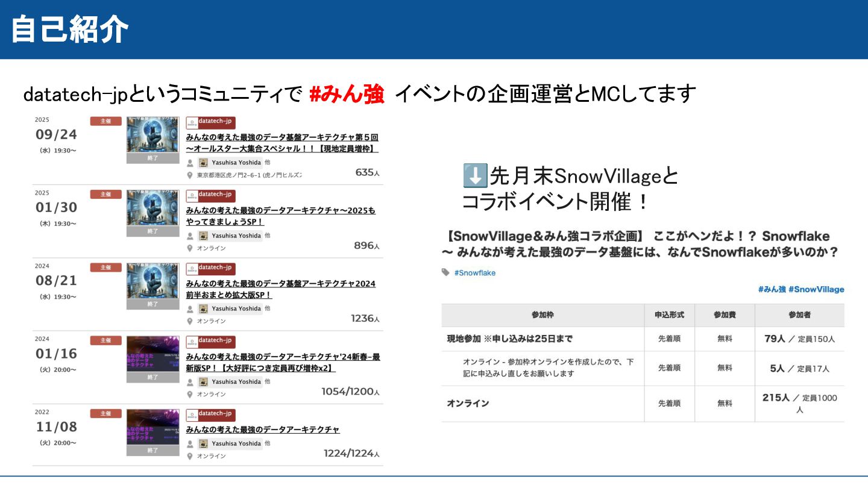Open the 01/30 event thumbnail image

click(153, 208)
